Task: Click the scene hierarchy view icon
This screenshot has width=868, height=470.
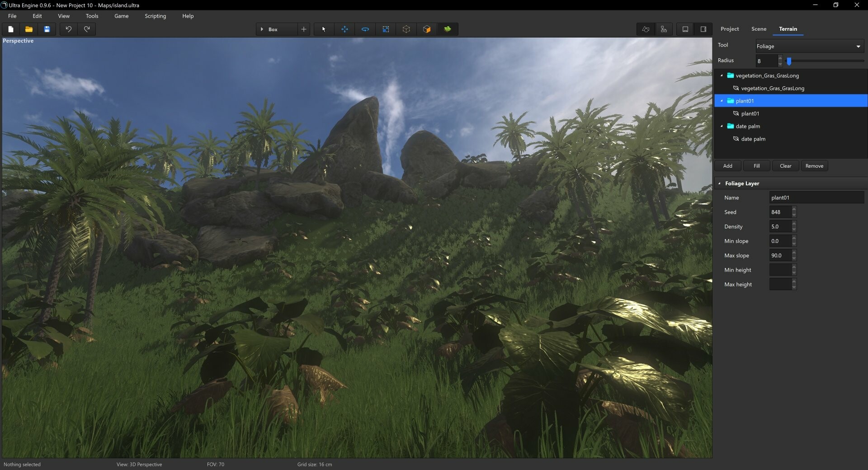Action: (x=664, y=29)
